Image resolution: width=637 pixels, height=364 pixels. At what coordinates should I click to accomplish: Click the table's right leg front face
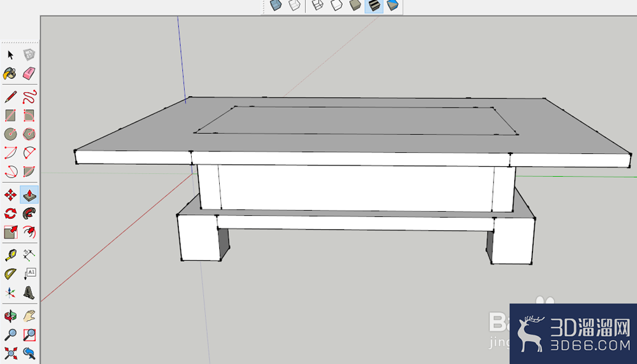[513, 241]
